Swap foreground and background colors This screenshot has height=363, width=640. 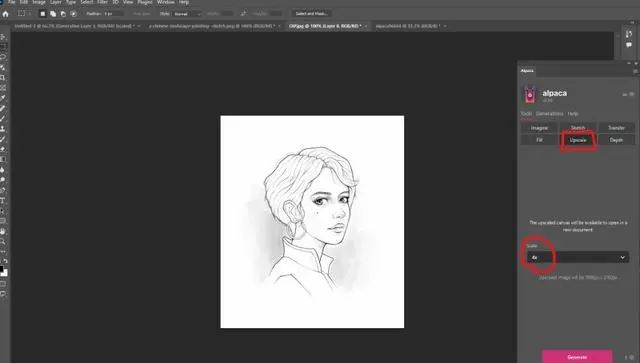5,261
